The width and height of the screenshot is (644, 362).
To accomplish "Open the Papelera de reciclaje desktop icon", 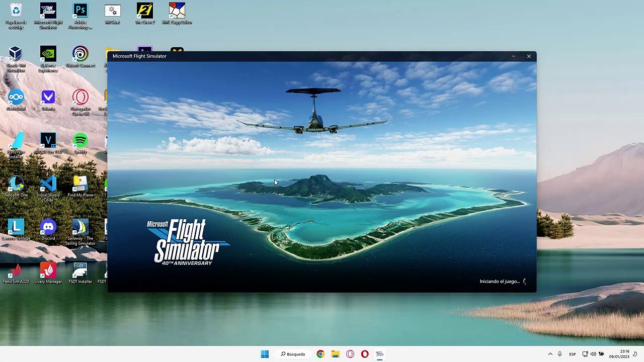I will [16, 16].
